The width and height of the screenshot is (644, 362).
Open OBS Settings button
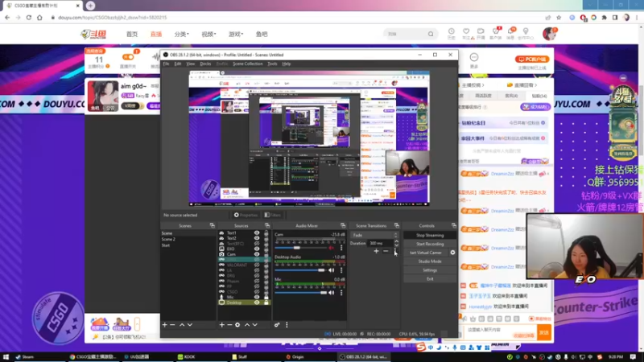[x=430, y=270]
